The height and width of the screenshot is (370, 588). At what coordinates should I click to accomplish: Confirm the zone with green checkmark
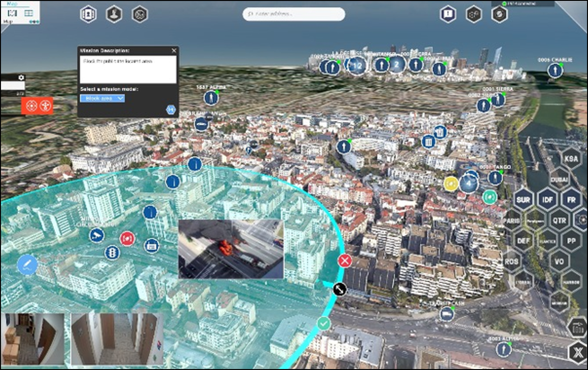[x=324, y=324]
